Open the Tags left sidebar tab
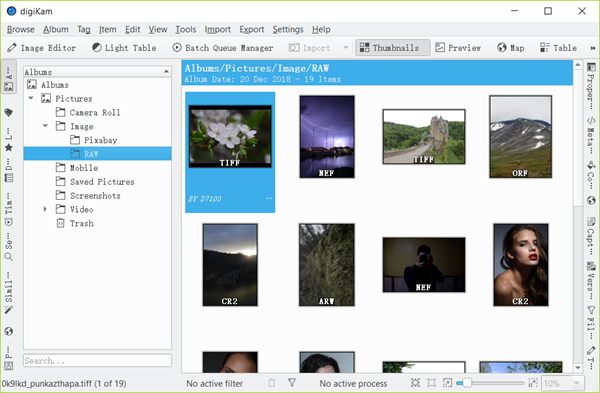The height and width of the screenshot is (393, 600). (x=8, y=113)
